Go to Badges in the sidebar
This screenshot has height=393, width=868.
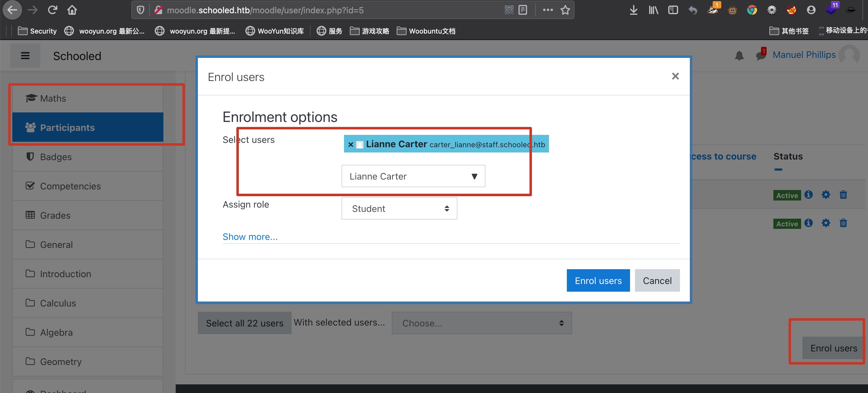coord(55,157)
